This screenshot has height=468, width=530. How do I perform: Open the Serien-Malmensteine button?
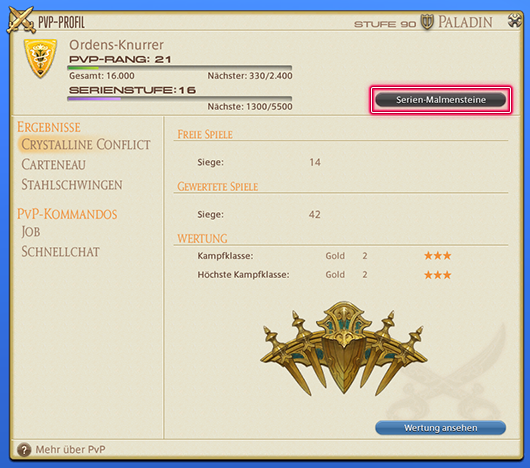pos(440,100)
